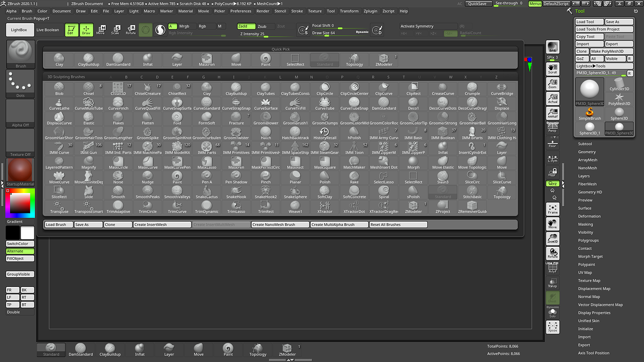Expand the Layers section in Tool palette
This screenshot has width=644, height=362.
[x=584, y=176]
